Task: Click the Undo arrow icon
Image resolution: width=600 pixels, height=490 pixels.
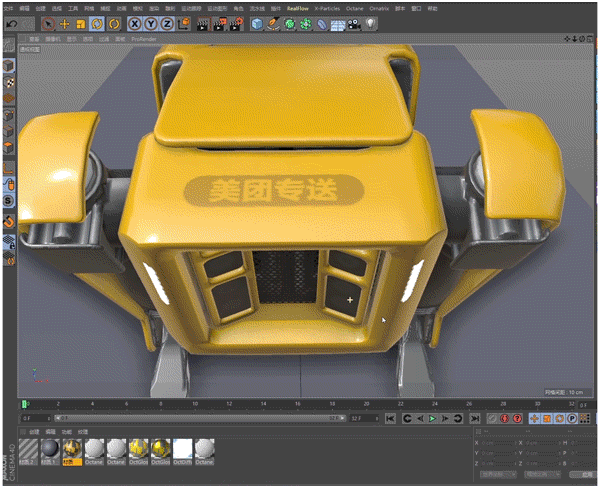Action: coord(12,24)
